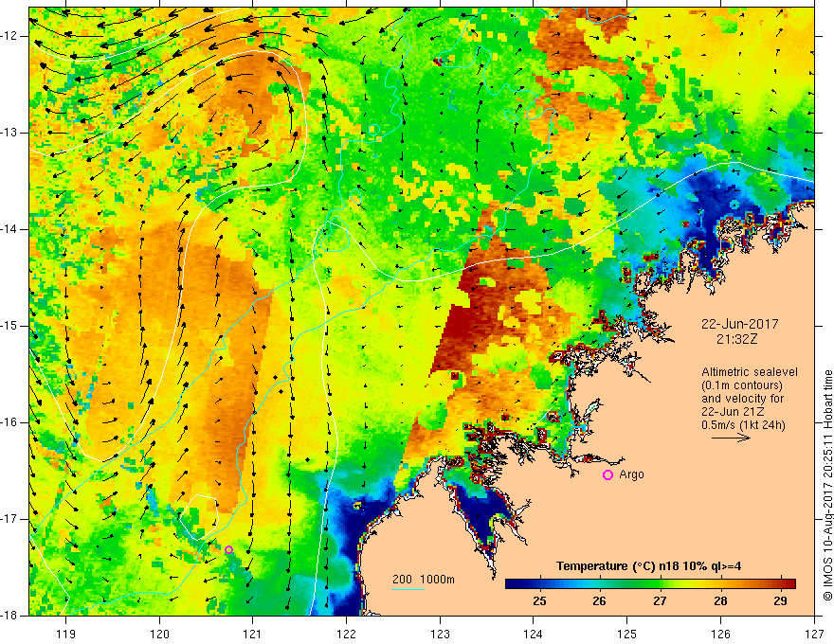Screen dimensions: 834x644
Task: Click the 'Altimetric sealevel' caption line
Action: pyautogui.click(x=750, y=372)
